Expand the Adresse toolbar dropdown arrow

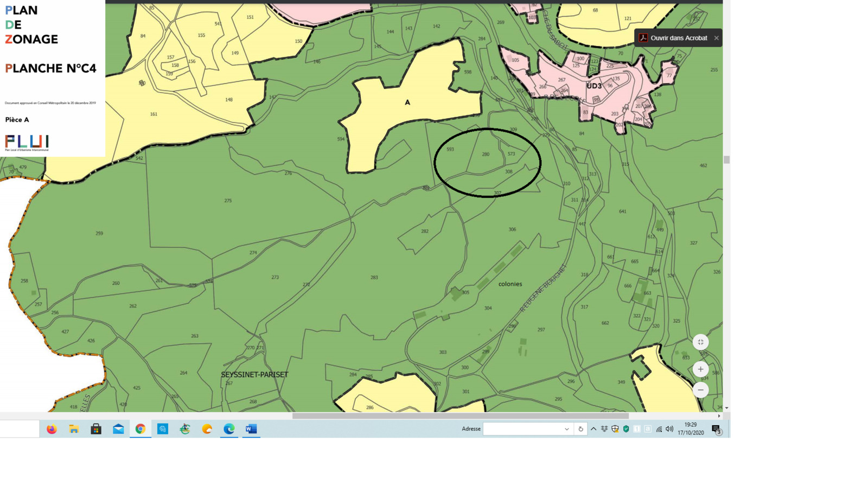coord(567,429)
